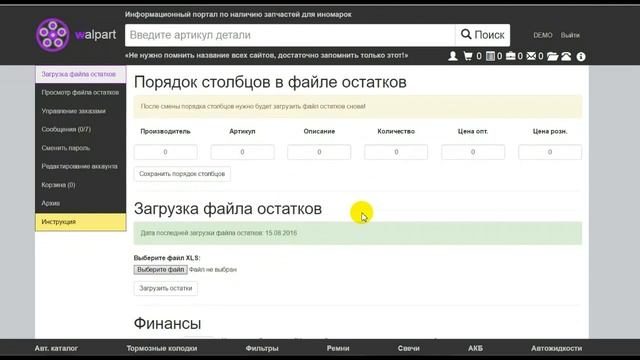Click the Цена опт. column order field
This screenshot has height=360, width=640.
pos(473,152)
